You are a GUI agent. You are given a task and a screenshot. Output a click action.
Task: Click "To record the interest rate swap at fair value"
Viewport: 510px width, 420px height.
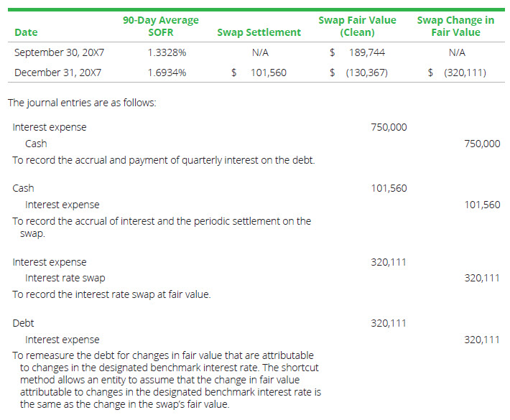[x=111, y=294]
